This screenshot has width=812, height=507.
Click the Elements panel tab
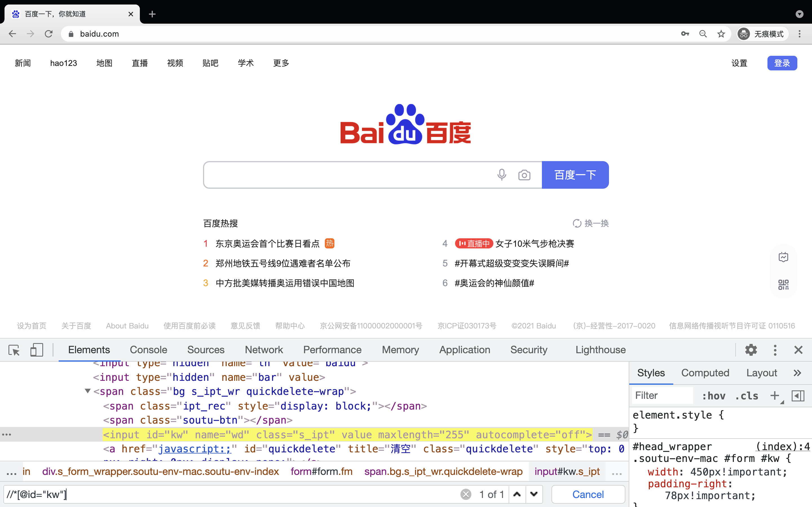[89, 349]
